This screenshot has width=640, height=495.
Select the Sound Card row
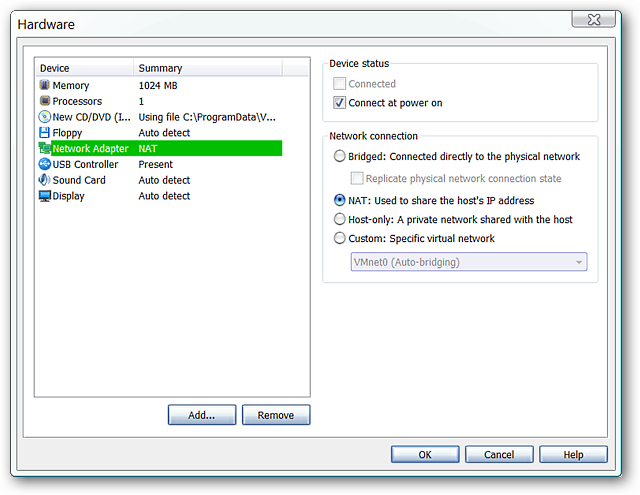[160, 180]
